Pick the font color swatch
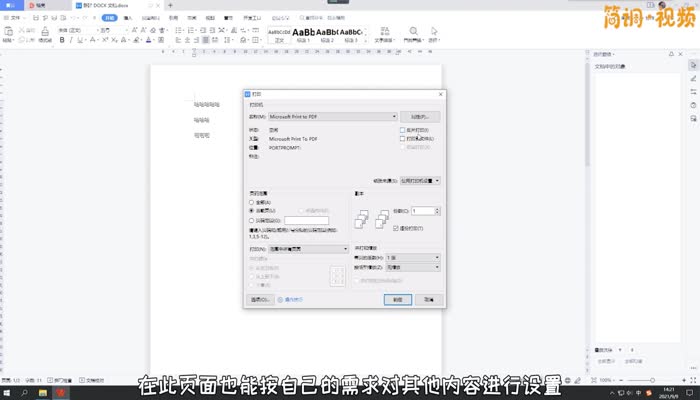Image resolution: width=700 pixels, height=400 pixels. pos(149,40)
